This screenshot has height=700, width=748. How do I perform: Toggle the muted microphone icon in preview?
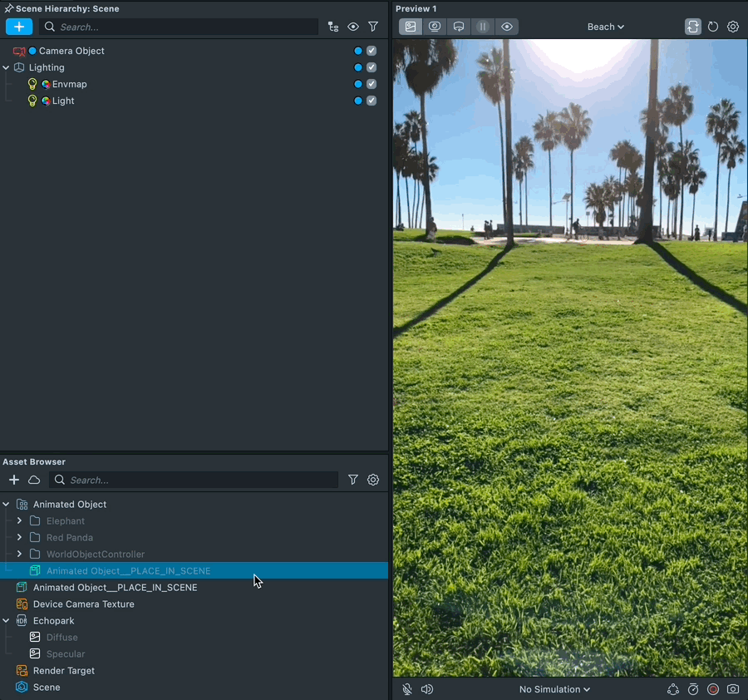[407, 689]
